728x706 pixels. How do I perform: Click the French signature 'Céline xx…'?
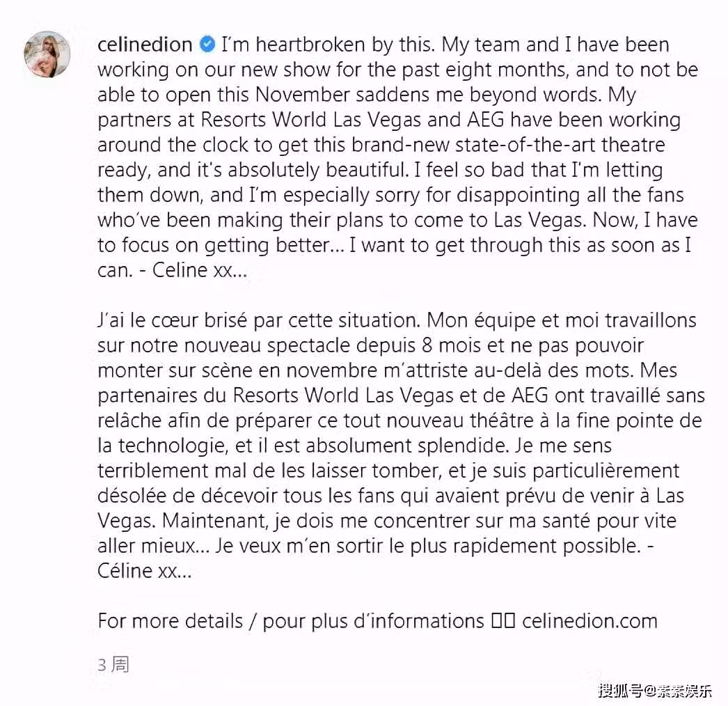click(145, 572)
